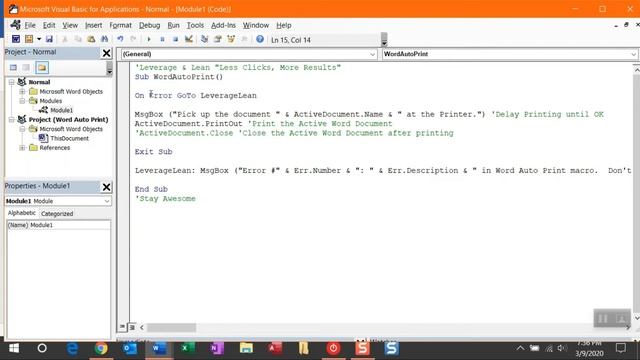
Task: Close the Properties - Module1 panel
Action: [106, 187]
